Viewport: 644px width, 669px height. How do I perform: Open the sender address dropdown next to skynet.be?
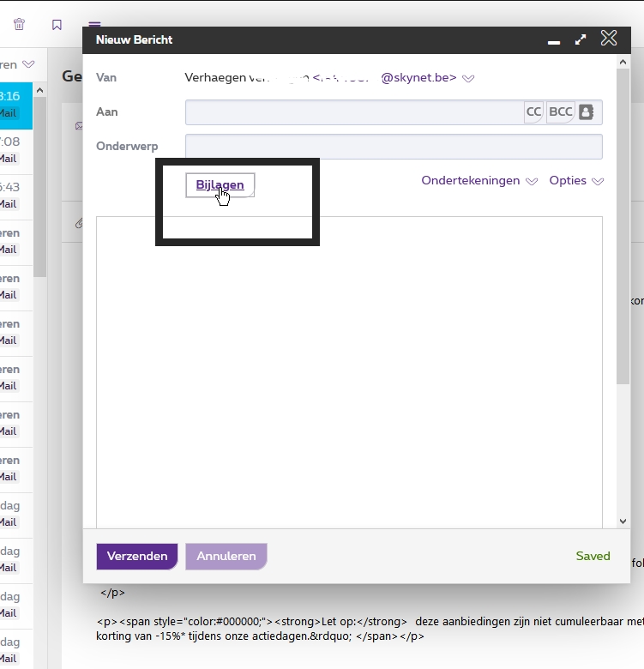pos(468,78)
